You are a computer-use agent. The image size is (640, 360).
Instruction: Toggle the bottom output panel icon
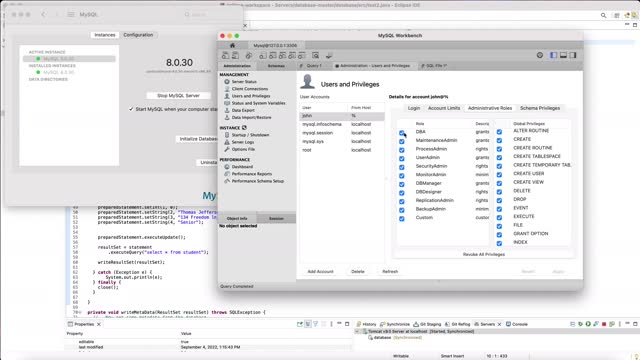pos(563,55)
